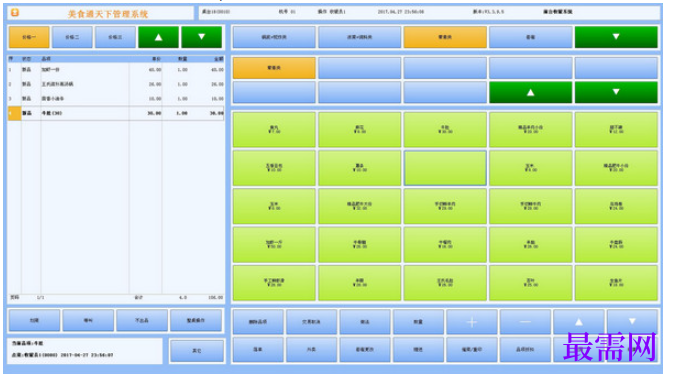Add 精品肥牛大份 ¥32.00 to the order
Screen dimensions: 675x378
click(359, 206)
